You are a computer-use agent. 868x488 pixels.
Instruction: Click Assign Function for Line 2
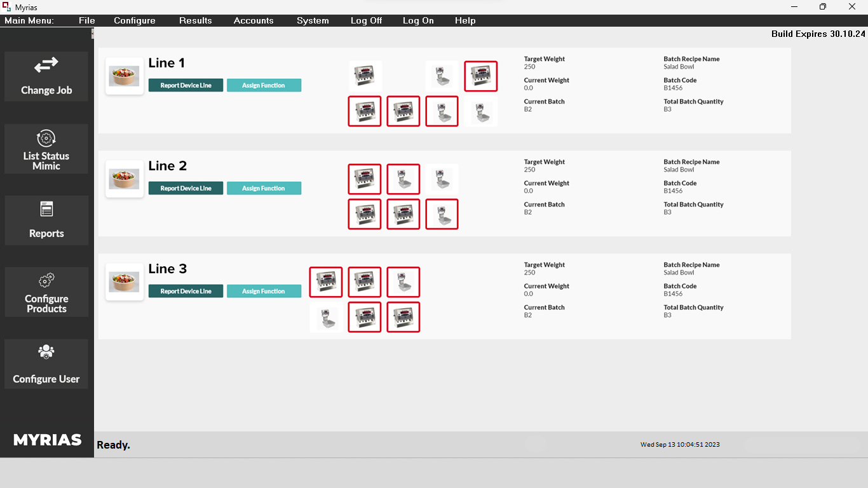(x=264, y=188)
